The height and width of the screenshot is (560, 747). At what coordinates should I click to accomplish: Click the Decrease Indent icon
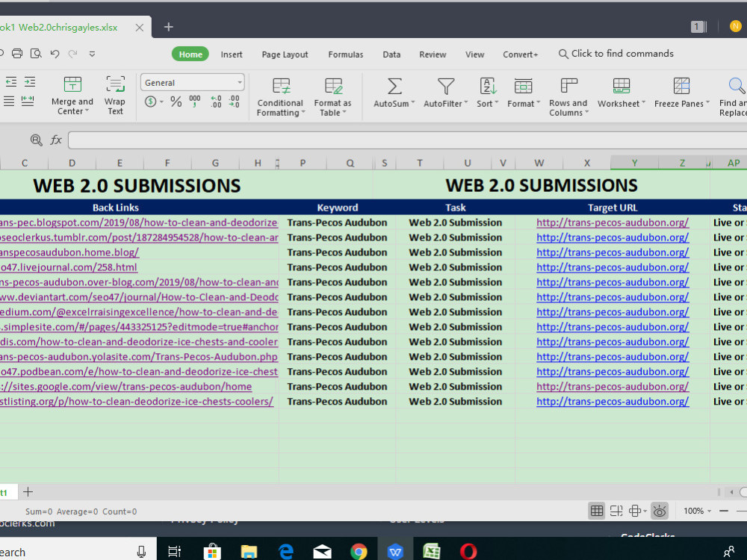coord(11,82)
